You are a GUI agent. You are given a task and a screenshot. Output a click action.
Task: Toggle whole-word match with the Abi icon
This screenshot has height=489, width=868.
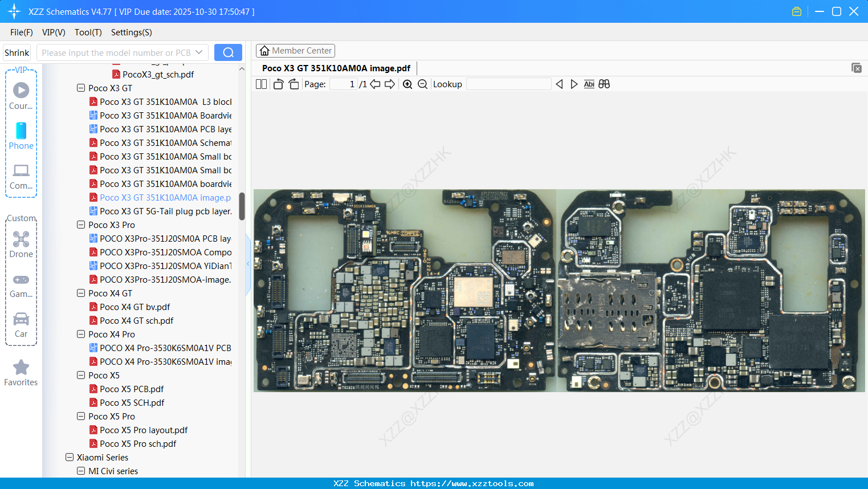(x=589, y=84)
